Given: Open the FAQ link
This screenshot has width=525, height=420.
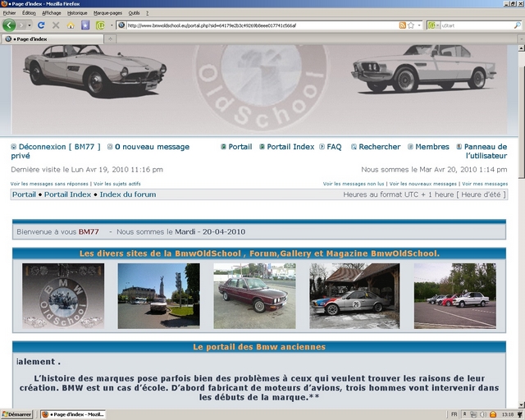Looking at the screenshot, I should pyautogui.click(x=334, y=147).
